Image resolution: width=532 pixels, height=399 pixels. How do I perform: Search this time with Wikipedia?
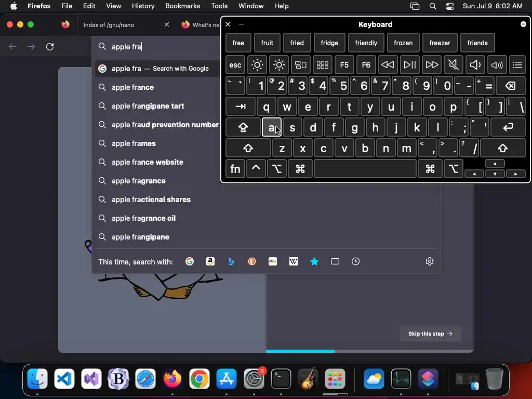coord(294,261)
